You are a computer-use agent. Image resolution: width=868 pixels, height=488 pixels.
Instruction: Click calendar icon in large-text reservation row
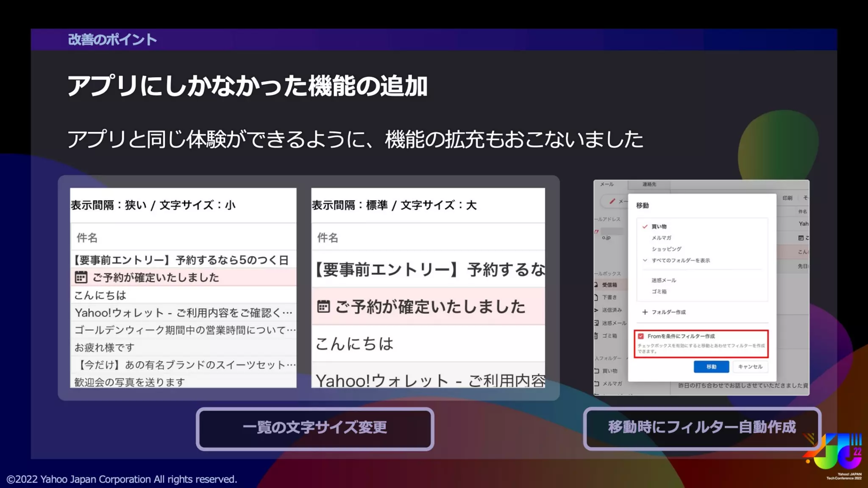[x=323, y=306]
